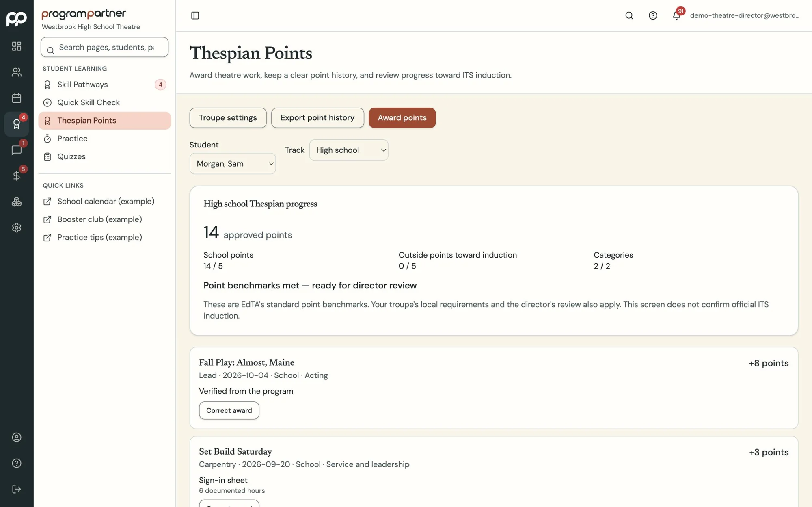
Task: Toggle the sidebar panel icon
Action: pos(195,15)
